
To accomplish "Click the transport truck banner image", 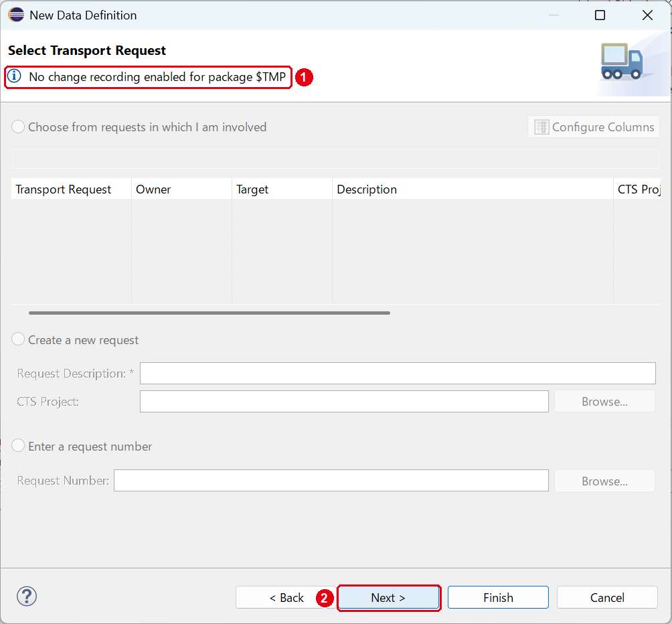I will tap(622, 62).
